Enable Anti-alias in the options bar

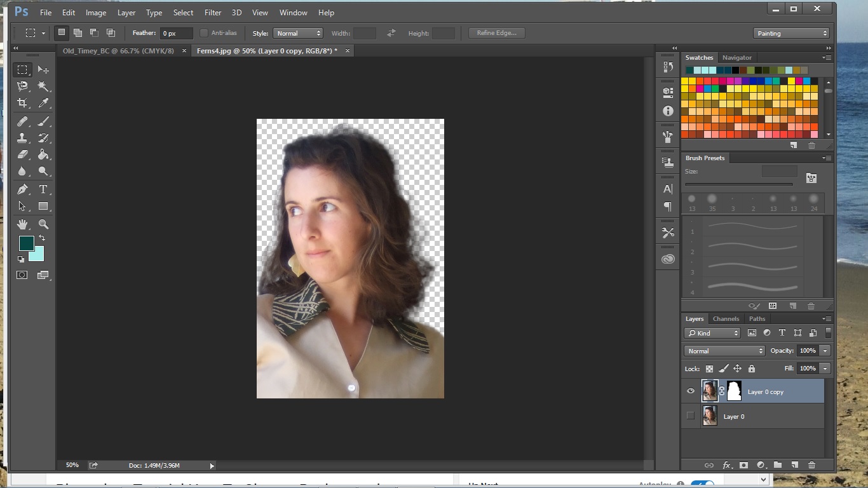pos(204,32)
